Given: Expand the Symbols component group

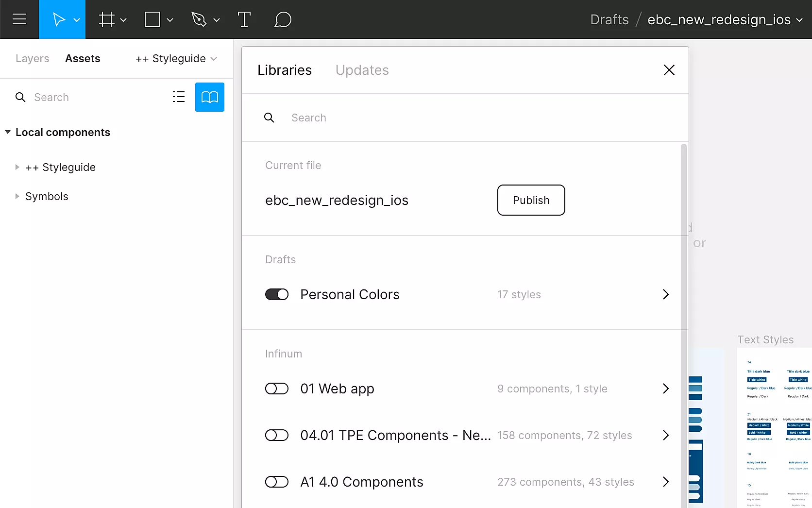Looking at the screenshot, I should click(17, 196).
